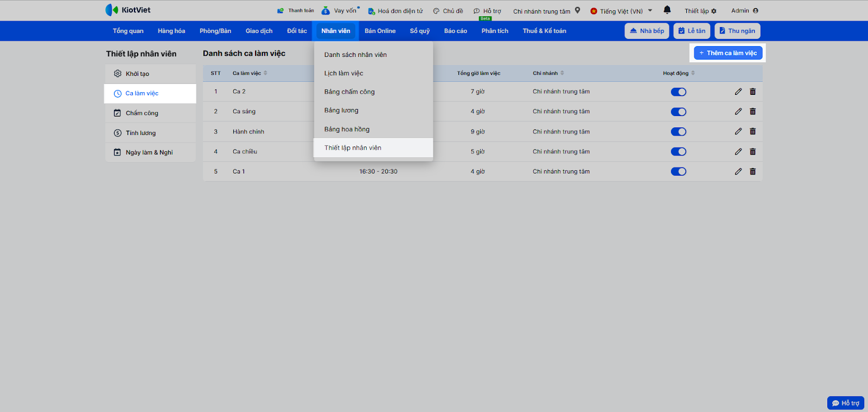Choose Thiết lập nhân viên menu entry
The width and height of the screenshot is (868, 412).
point(373,147)
